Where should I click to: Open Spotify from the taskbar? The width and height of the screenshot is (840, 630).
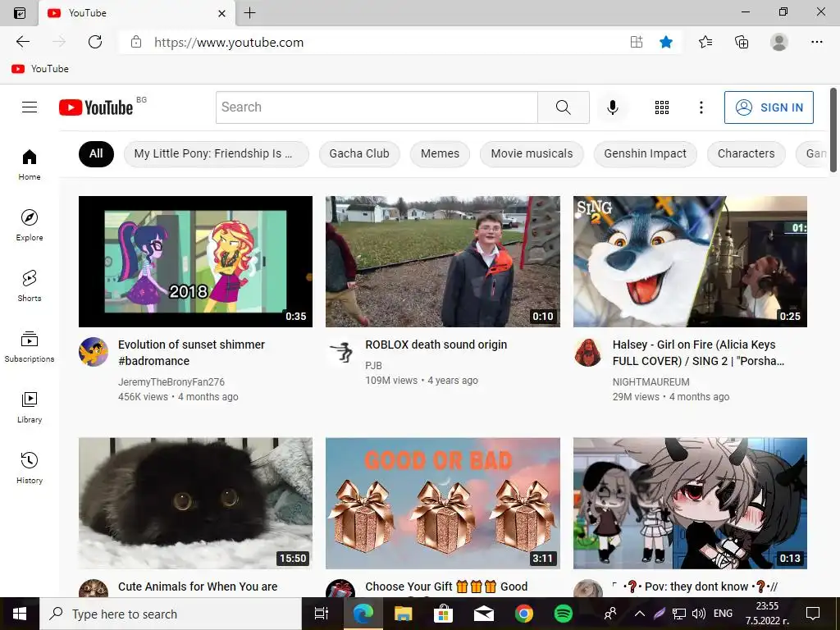pyautogui.click(x=563, y=614)
